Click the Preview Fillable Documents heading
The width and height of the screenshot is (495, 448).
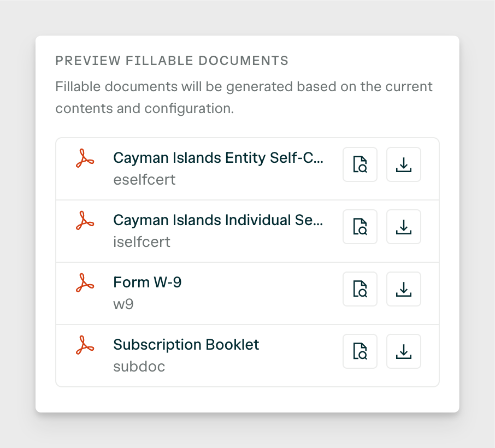point(172,61)
